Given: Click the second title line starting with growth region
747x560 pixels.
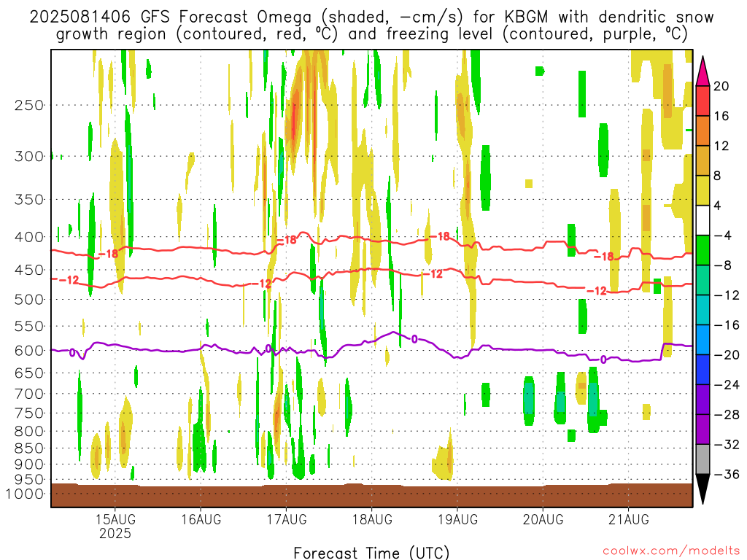Looking at the screenshot, I should pyautogui.click(x=371, y=34).
